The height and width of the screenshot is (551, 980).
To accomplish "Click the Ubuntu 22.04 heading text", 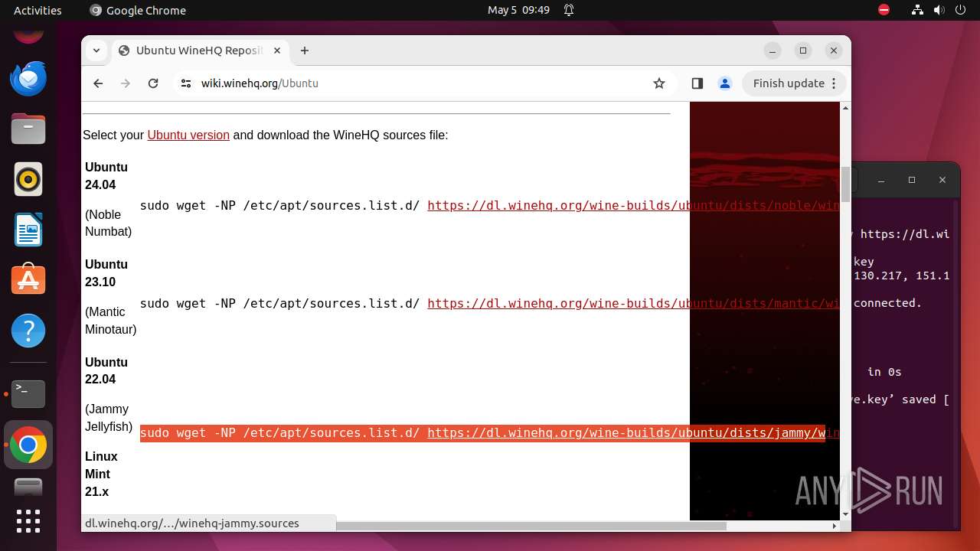I will pos(106,370).
